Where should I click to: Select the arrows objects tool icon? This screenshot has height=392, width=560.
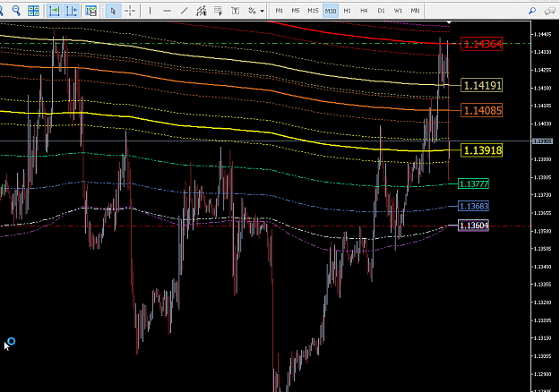point(252,11)
